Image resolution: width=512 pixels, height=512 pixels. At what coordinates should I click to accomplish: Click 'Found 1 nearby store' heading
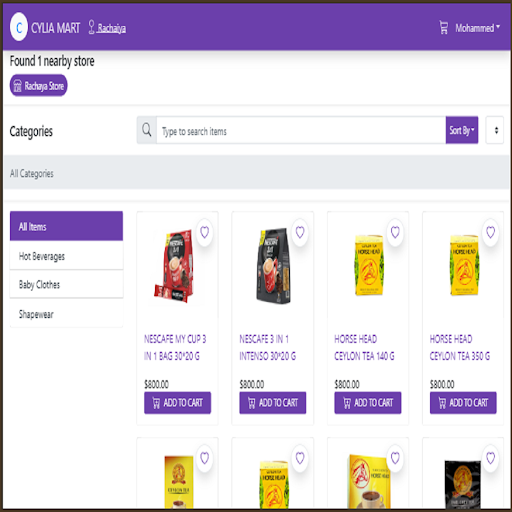52,61
